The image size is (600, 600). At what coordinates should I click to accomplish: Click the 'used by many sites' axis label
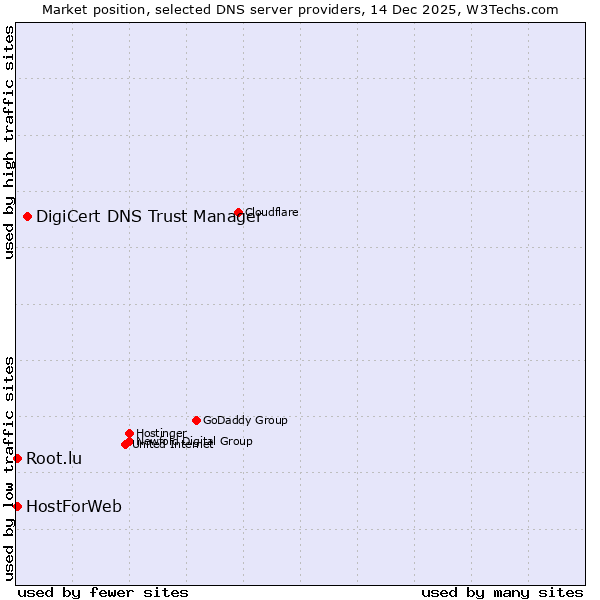[x=502, y=592]
